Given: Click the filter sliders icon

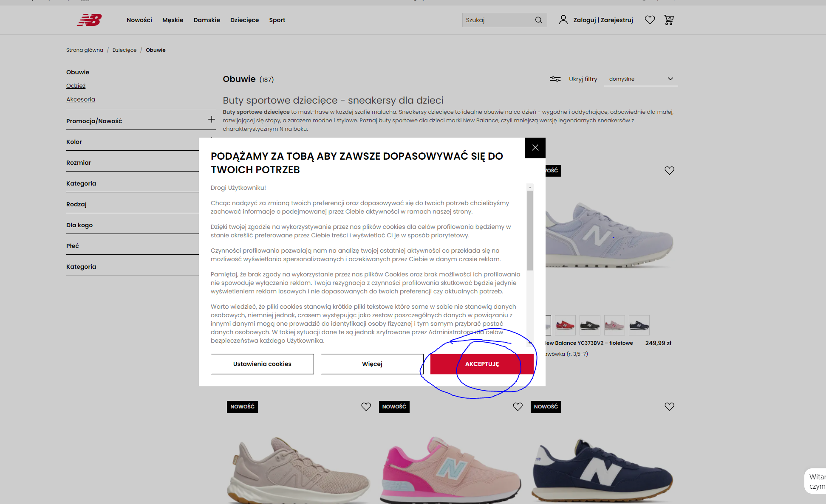Looking at the screenshot, I should (x=555, y=79).
